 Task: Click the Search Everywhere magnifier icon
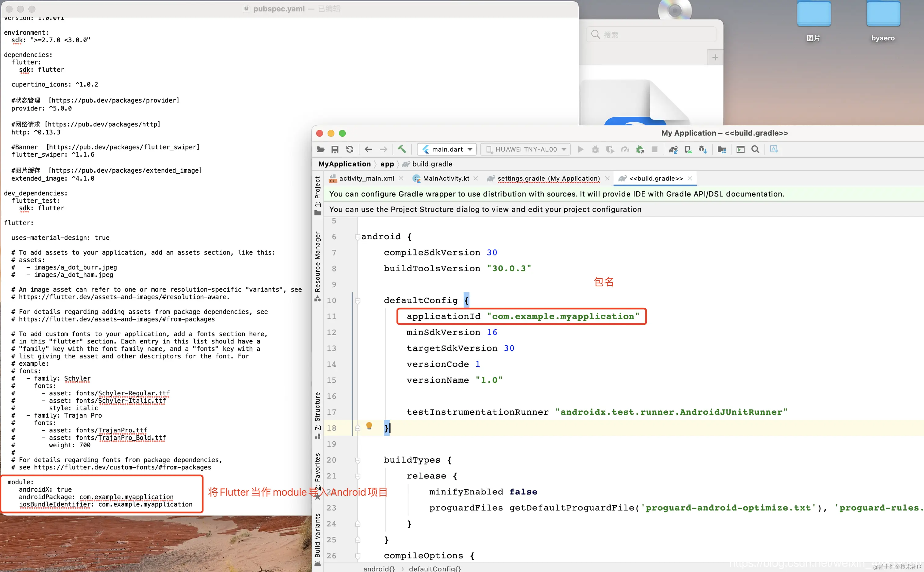click(755, 149)
